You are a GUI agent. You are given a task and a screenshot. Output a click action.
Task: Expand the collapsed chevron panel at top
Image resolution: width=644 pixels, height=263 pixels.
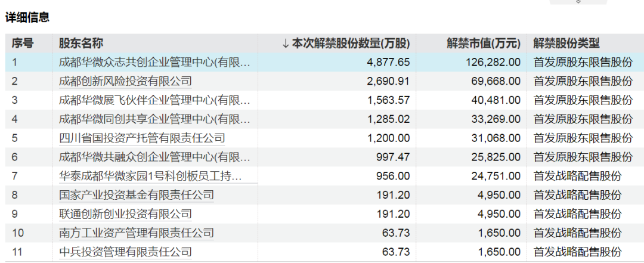pyautogui.click(x=578, y=2)
